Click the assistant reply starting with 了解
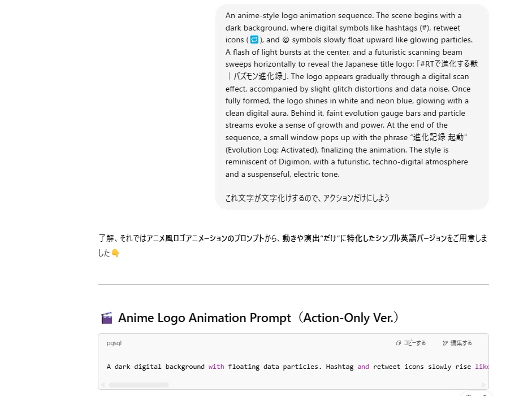Viewport: 532px width, 396px height. pyautogui.click(x=293, y=246)
